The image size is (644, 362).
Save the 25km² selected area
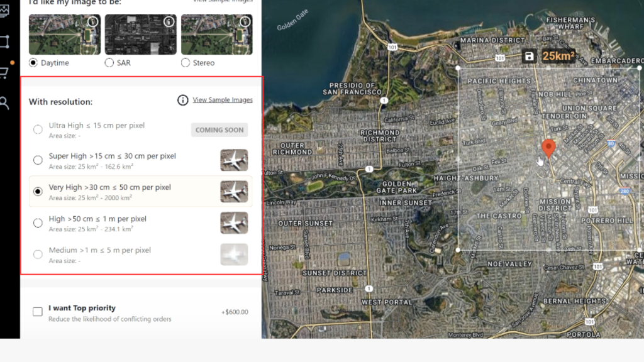click(x=529, y=56)
